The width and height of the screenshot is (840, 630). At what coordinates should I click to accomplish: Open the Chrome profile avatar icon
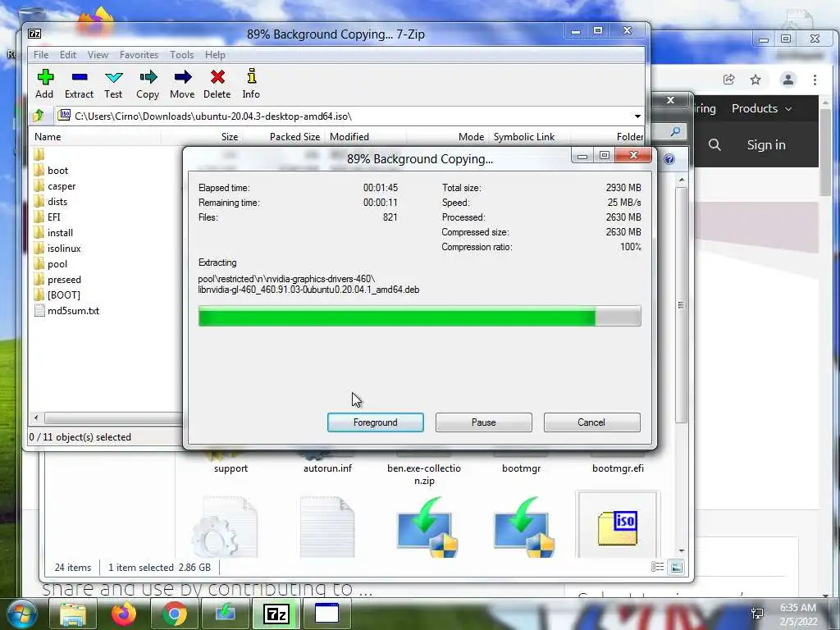coord(788,80)
